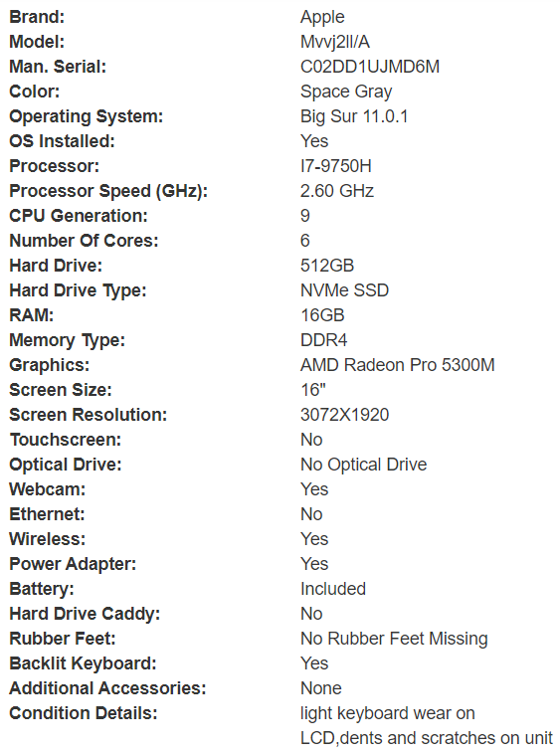Click the Space Gray color value
The image size is (560, 754).
[346, 92]
